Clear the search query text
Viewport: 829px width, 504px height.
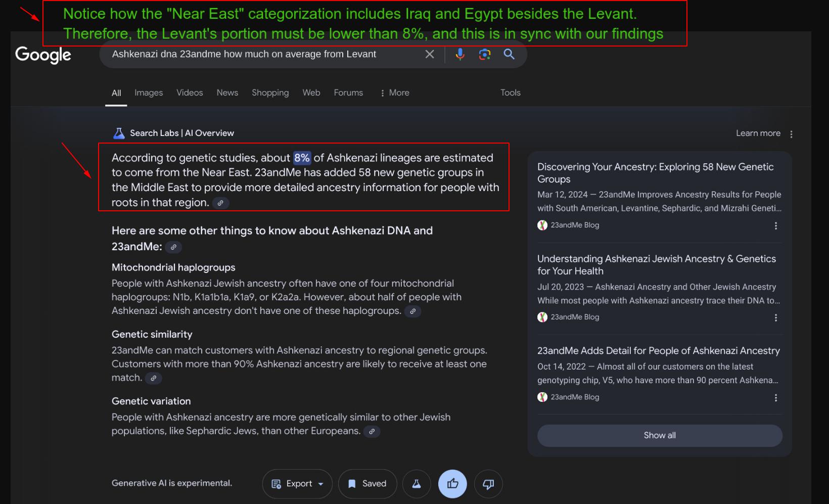430,55
